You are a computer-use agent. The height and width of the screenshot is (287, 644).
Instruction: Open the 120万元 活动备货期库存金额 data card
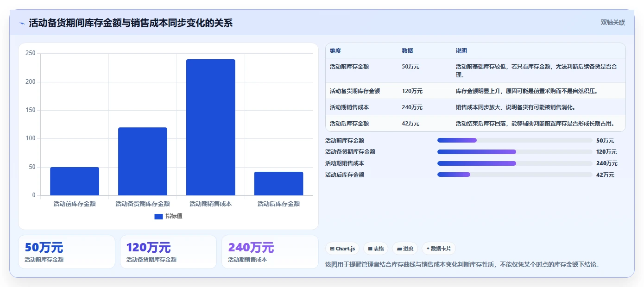(x=168, y=252)
